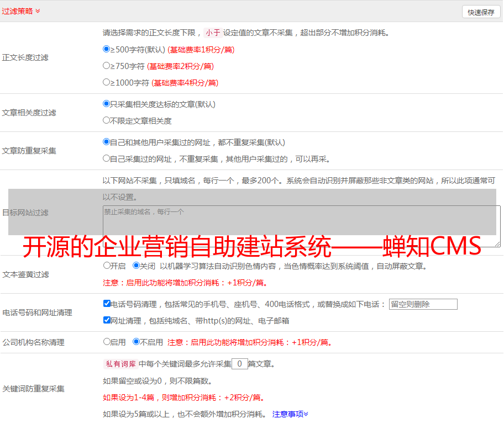The width and height of the screenshot is (504, 424).
Task: Choose 不启用 for 公司机构名称清理
Action: click(x=136, y=342)
